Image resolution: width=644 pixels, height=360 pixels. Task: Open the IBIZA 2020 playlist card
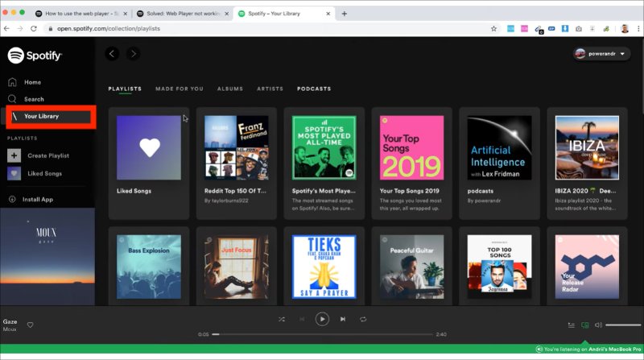587,163
